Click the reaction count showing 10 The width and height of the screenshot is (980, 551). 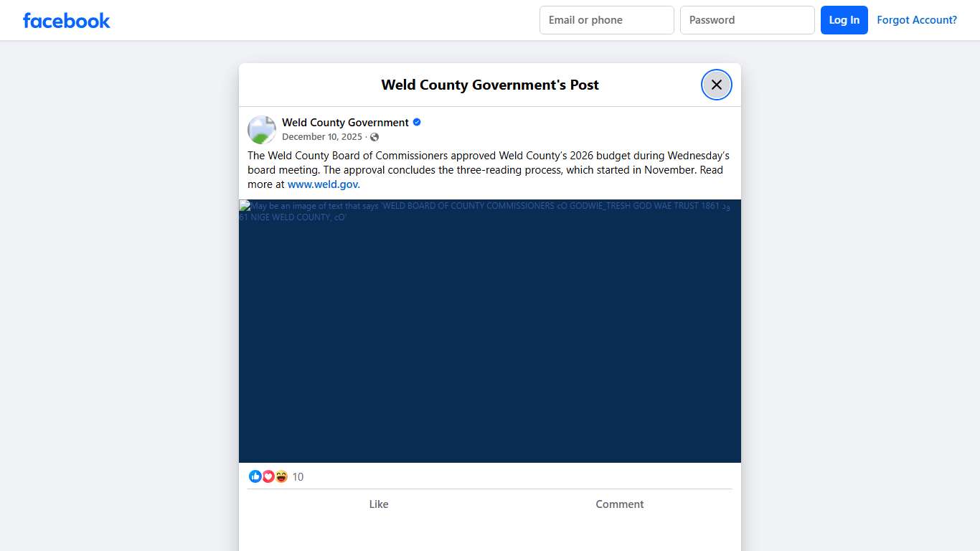(x=298, y=476)
